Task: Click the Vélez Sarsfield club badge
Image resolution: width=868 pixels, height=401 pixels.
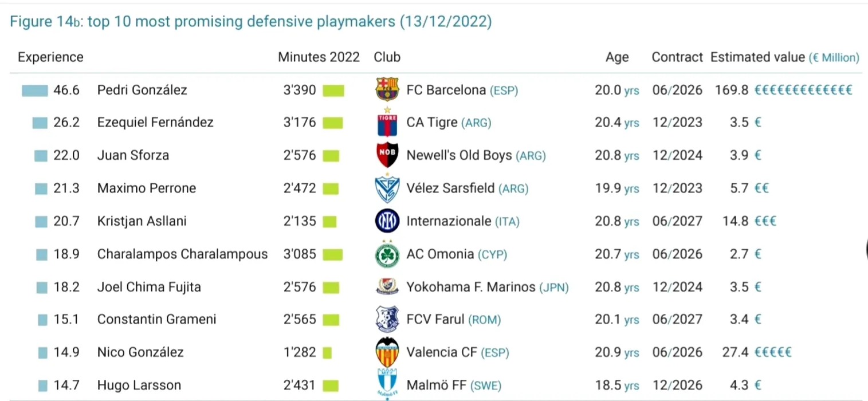Action: point(387,188)
